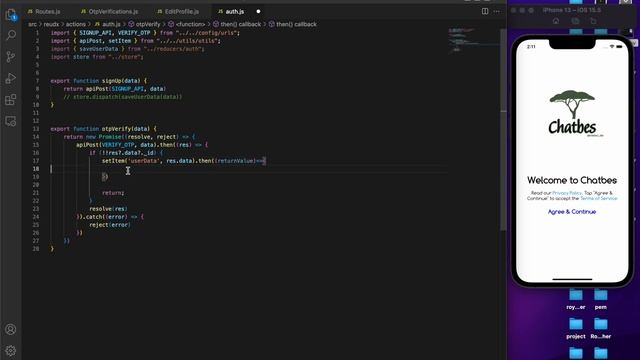Click the iPhone home indicator bar

(572, 280)
